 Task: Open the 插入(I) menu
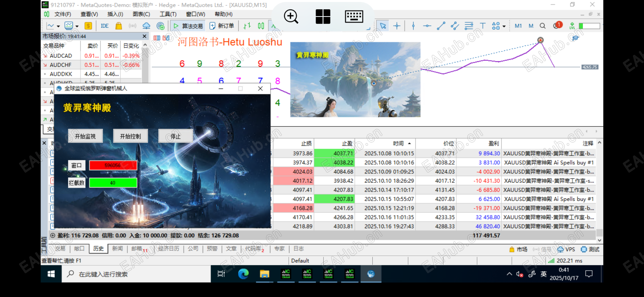(x=115, y=14)
